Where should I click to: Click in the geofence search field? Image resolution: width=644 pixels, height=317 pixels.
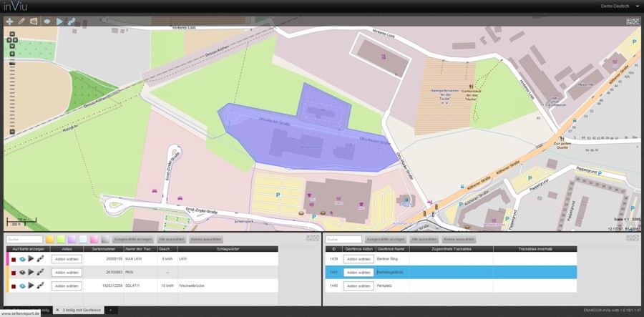(x=343, y=239)
